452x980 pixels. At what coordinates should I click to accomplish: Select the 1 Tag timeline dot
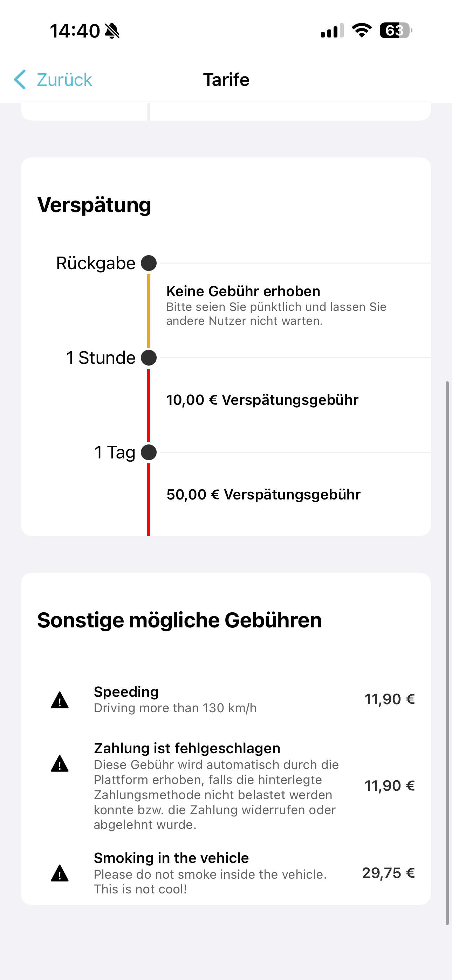(x=149, y=452)
